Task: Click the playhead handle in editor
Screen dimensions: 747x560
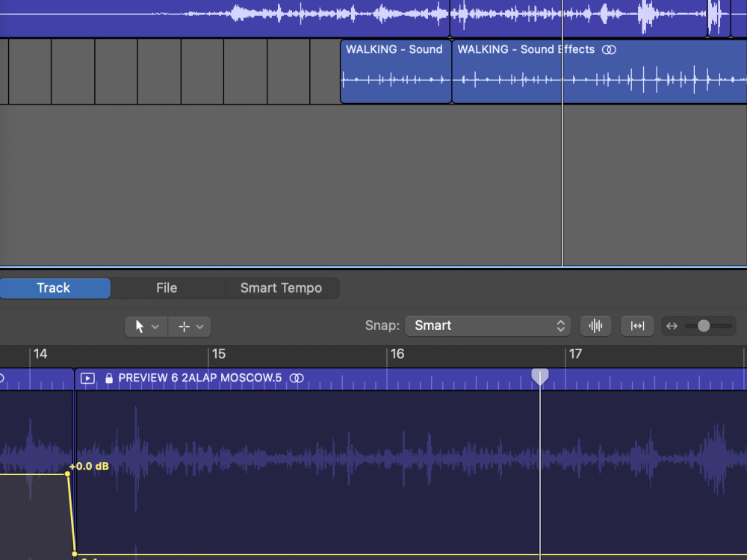Action: coord(540,376)
